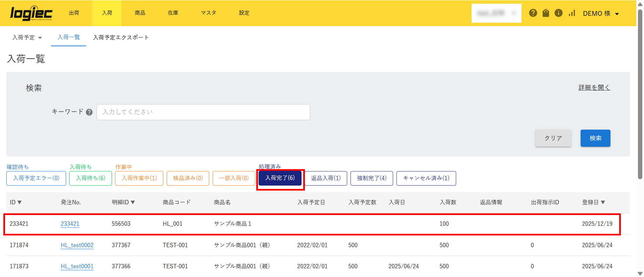The height and width of the screenshot is (277, 644).
Task: Sort table by 明細ID column arrow
Action: pos(133,202)
